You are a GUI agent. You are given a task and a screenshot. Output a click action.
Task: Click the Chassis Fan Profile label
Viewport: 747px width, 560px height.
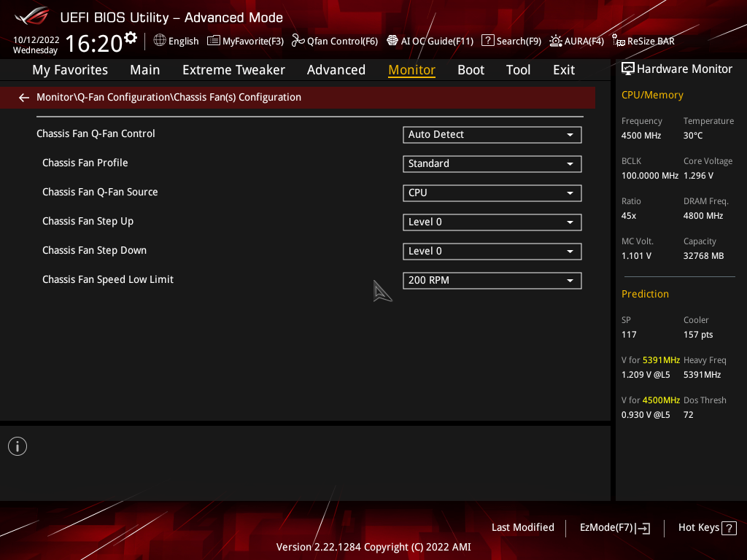[85, 163]
